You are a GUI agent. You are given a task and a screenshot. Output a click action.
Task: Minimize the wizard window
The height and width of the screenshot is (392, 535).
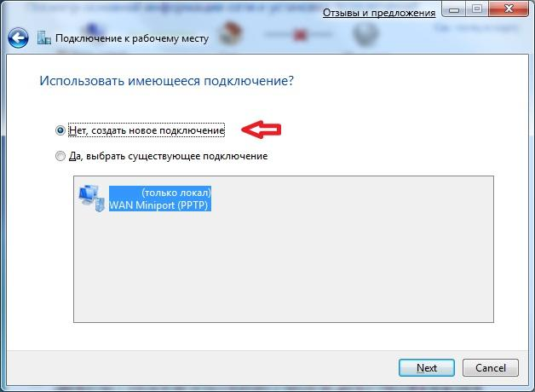[x=454, y=9]
